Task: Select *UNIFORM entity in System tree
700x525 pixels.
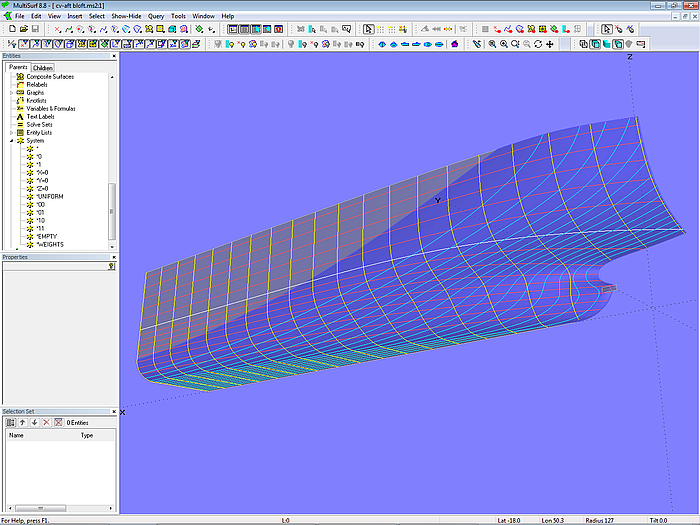Action: pos(48,197)
